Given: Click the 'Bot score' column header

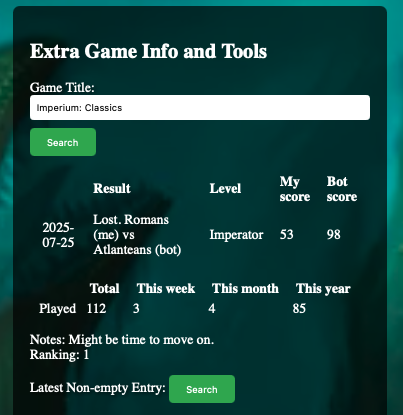Looking at the screenshot, I should point(342,189).
